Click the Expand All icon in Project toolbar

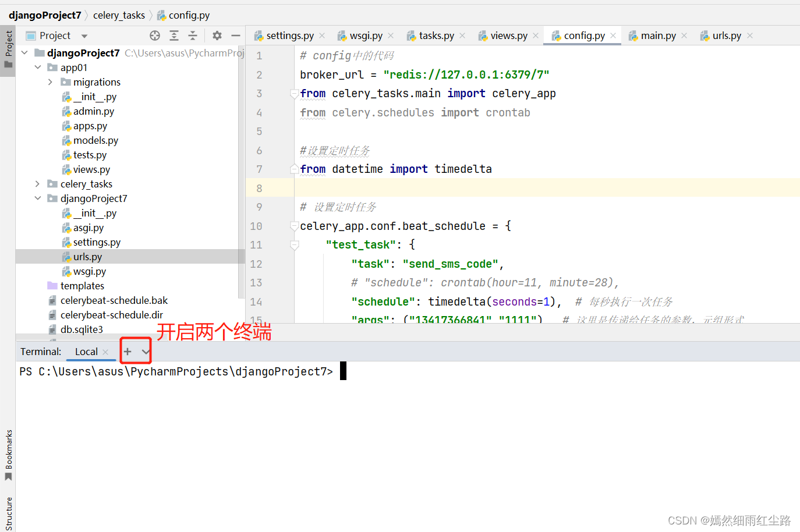(x=174, y=36)
